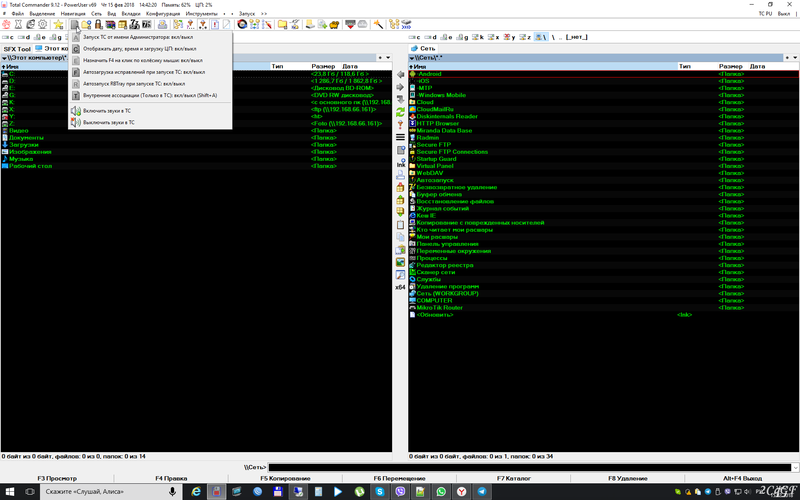Click the padlock icon in the toolbar
Viewport: 800px width, 500px height.
98,24
